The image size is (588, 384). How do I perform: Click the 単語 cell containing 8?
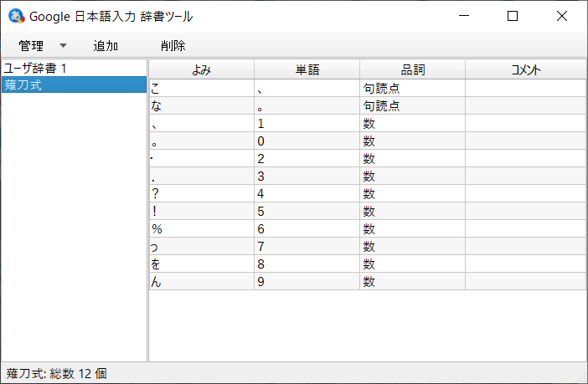click(x=307, y=264)
